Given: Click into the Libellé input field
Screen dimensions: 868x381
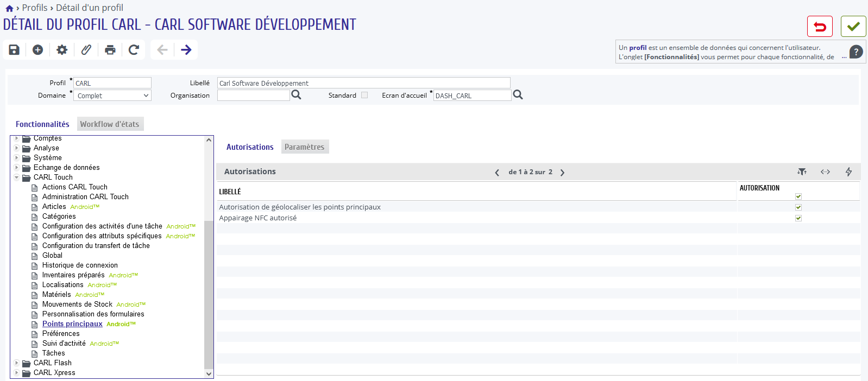Looking at the screenshot, I should click(364, 83).
